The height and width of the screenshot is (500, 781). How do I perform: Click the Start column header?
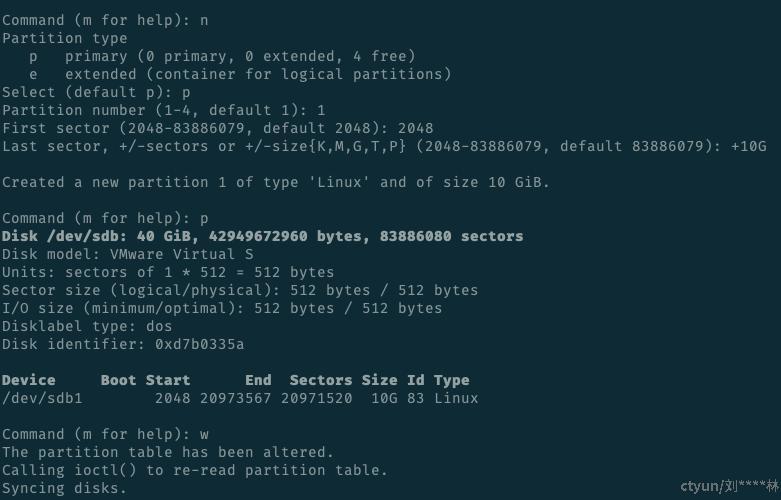pyautogui.click(x=168, y=380)
